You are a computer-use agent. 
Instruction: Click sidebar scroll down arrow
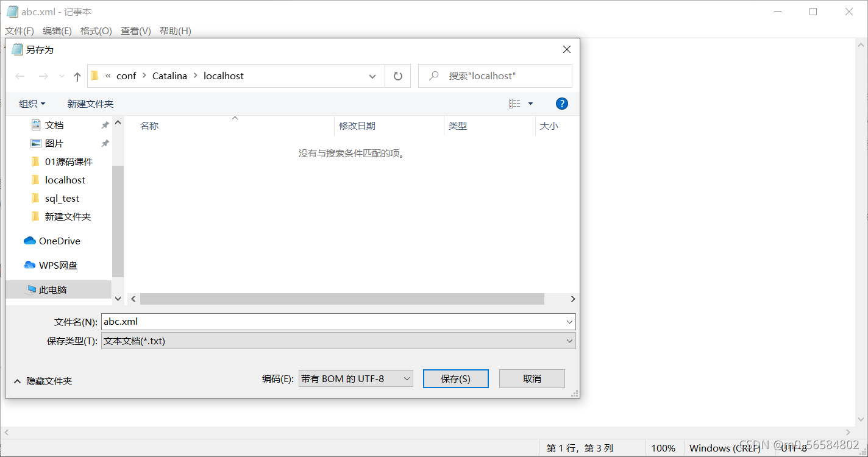coord(118,299)
